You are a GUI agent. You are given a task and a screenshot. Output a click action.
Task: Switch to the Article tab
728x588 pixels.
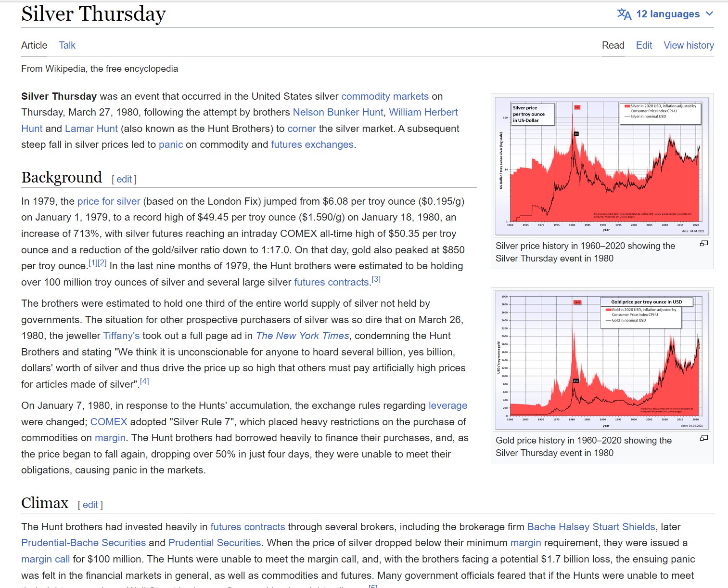[34, 45]
